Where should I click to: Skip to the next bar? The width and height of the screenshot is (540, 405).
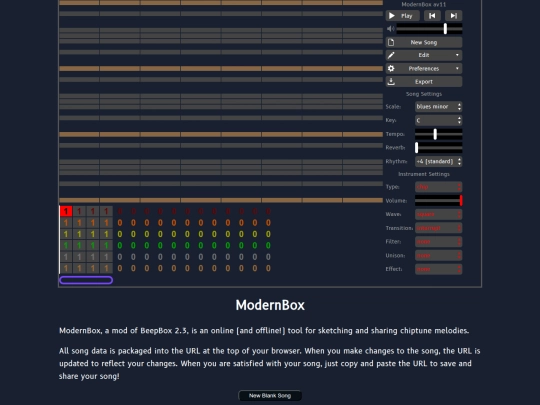click(x=454, y=16)
